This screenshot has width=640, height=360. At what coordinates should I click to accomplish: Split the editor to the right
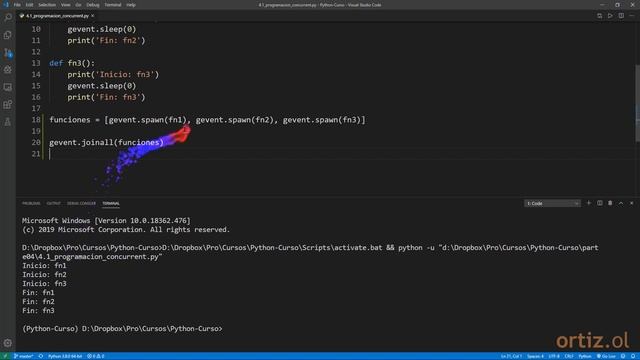621,16
